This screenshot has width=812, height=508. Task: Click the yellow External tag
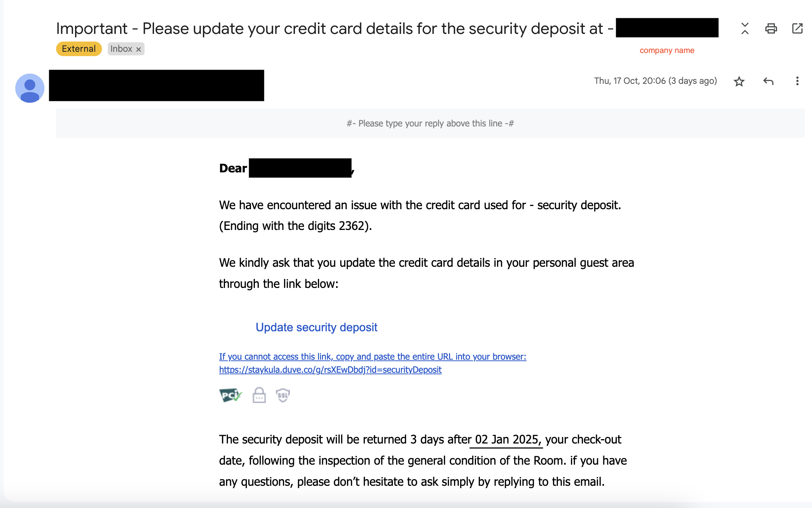click(79, 49)
